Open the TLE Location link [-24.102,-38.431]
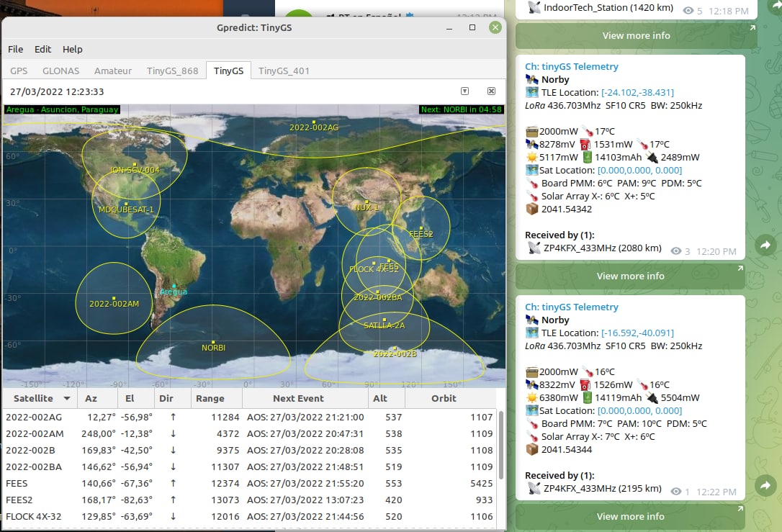This screenshot has width=782, height=532. tap(637, 92)
